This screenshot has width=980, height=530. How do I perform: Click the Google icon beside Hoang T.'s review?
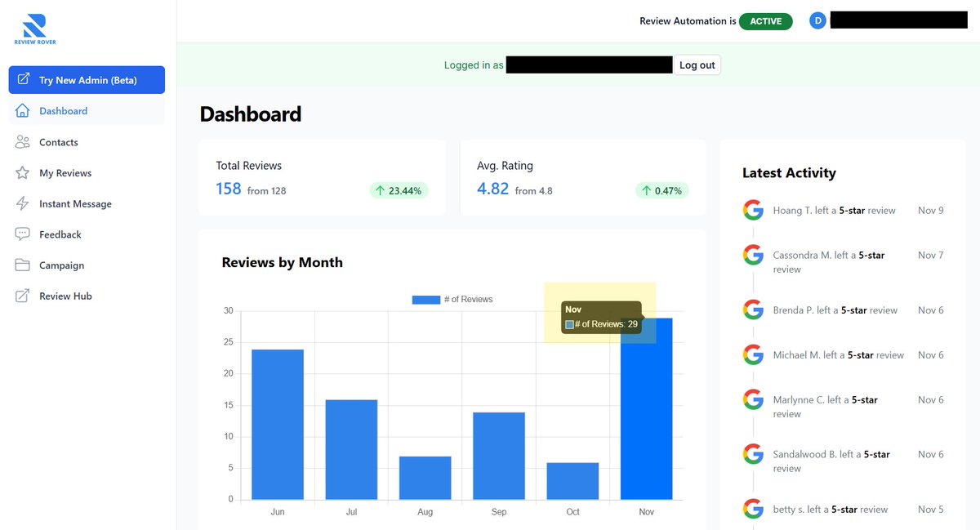pos(752,210)
